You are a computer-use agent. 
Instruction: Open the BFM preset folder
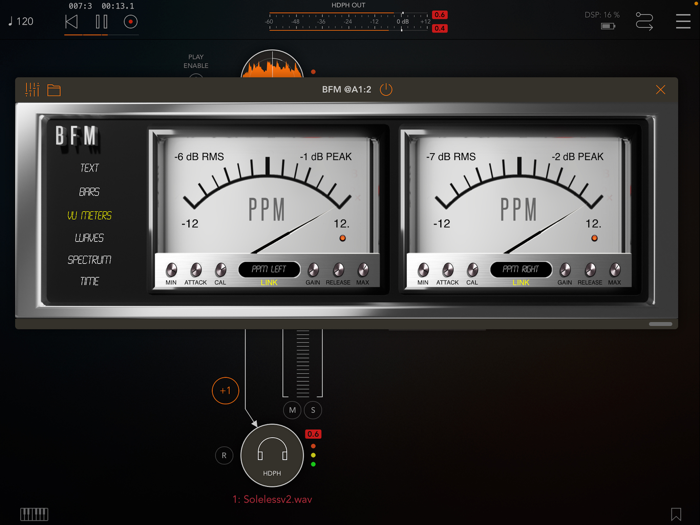tap(54, 90)
